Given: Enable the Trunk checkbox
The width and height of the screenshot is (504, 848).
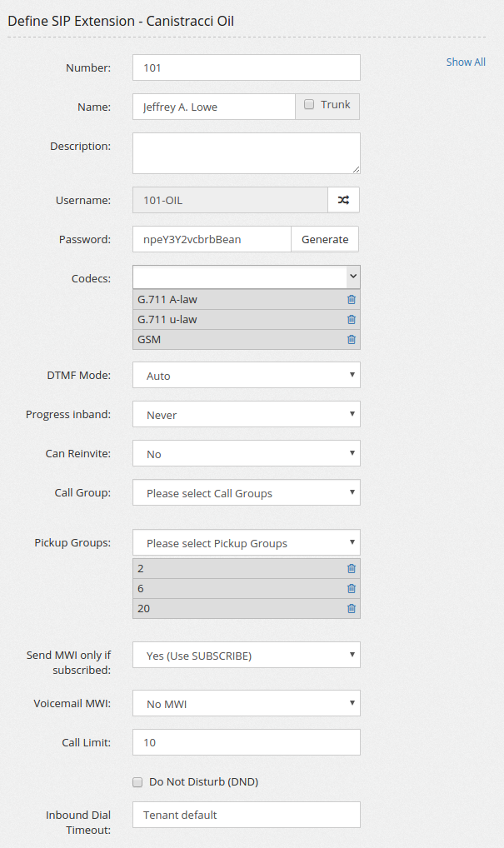Looking at the screenshot, I should point(309,105).
